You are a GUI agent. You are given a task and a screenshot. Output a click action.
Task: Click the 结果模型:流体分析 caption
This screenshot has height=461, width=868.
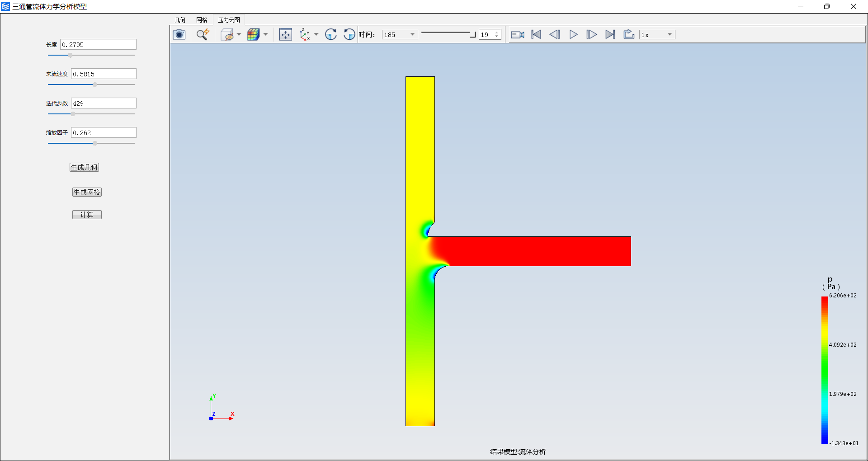[518, 452]
